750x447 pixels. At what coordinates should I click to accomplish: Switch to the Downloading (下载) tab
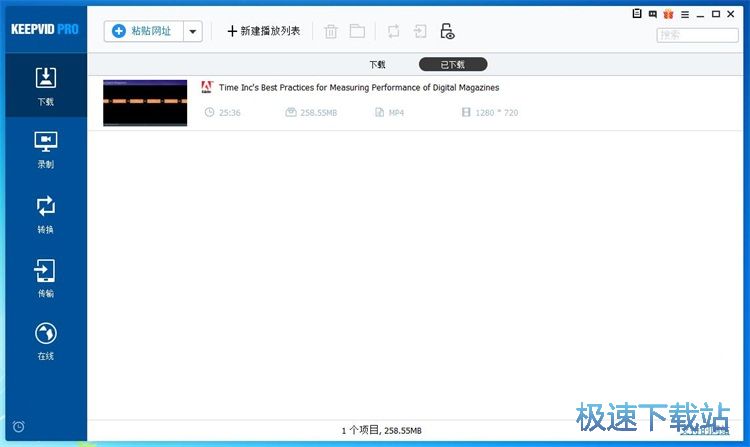pos(377,65)
